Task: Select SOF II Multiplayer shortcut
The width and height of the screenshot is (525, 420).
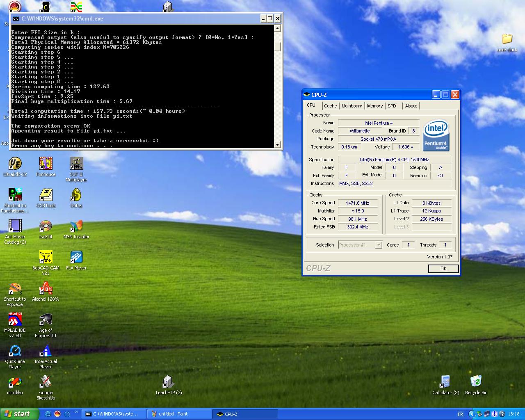Action: pyautogui.click(x=76, y=169)
